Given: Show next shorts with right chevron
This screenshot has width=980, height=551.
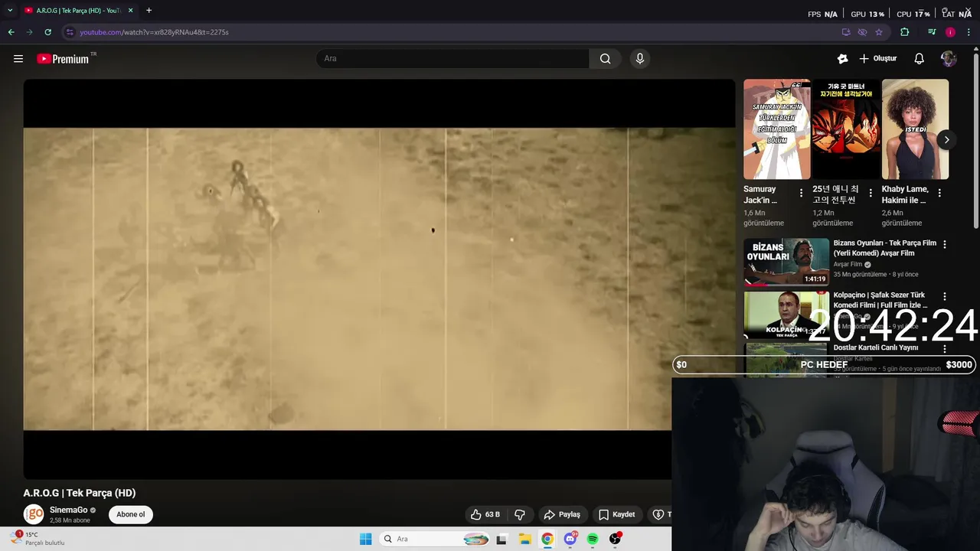Looking at the screenshot, I should point(946,140).
